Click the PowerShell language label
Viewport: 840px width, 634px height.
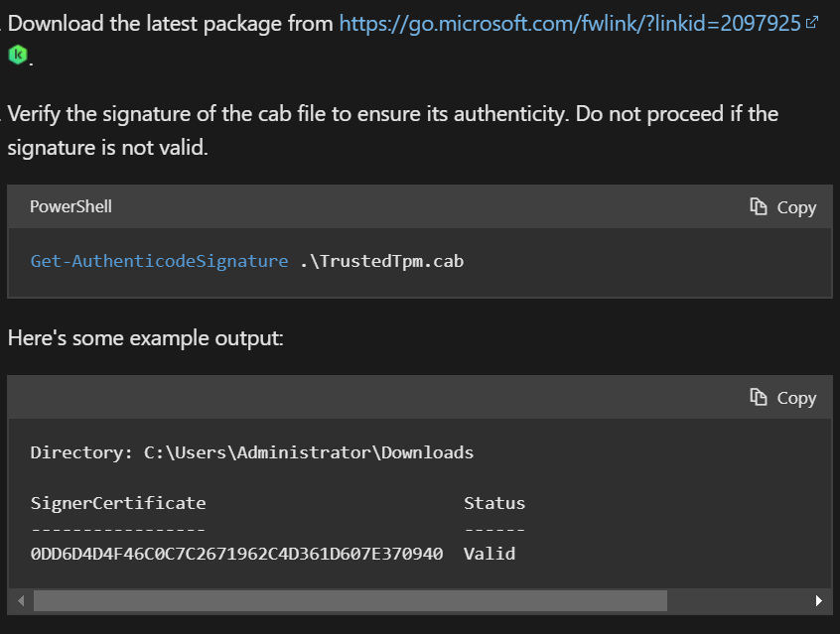click(x=70, y=206)
